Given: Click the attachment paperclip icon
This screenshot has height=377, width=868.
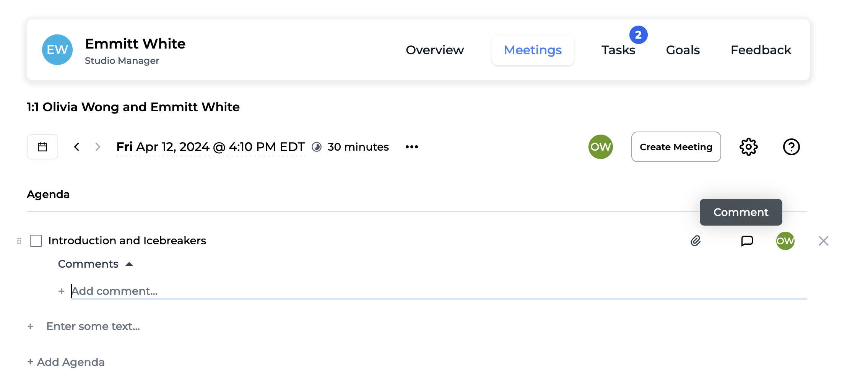Looking at the screenshot, I should pyautogui.click(x=696, y=241).
